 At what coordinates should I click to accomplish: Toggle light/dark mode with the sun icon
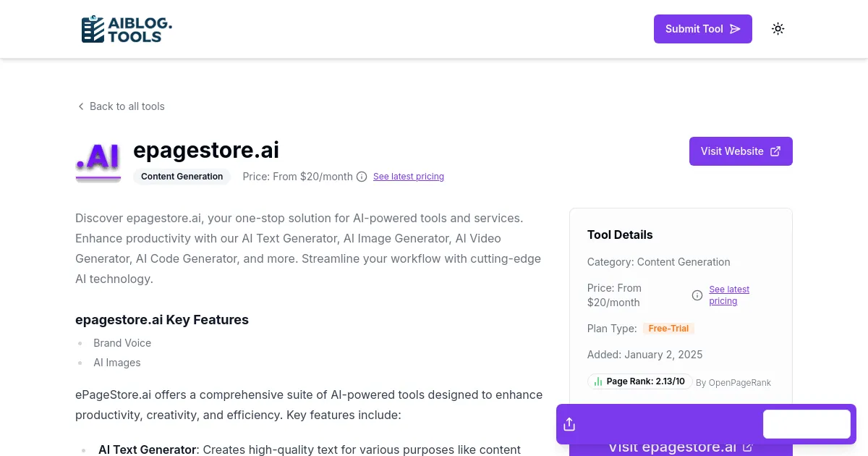click(x=778, y=28)
